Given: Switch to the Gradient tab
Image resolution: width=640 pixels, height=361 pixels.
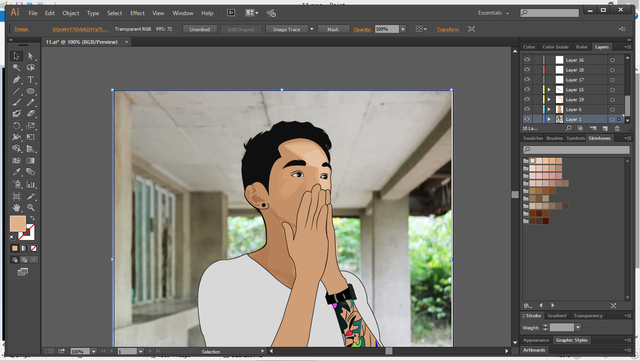Looking at the screenshot, I should [x=557, y=316].
